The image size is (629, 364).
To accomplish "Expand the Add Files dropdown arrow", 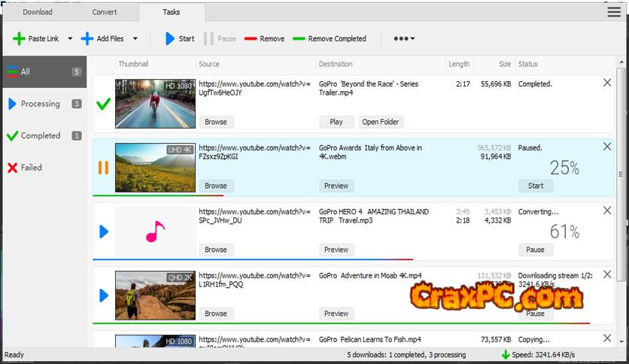I will point(135,38).
